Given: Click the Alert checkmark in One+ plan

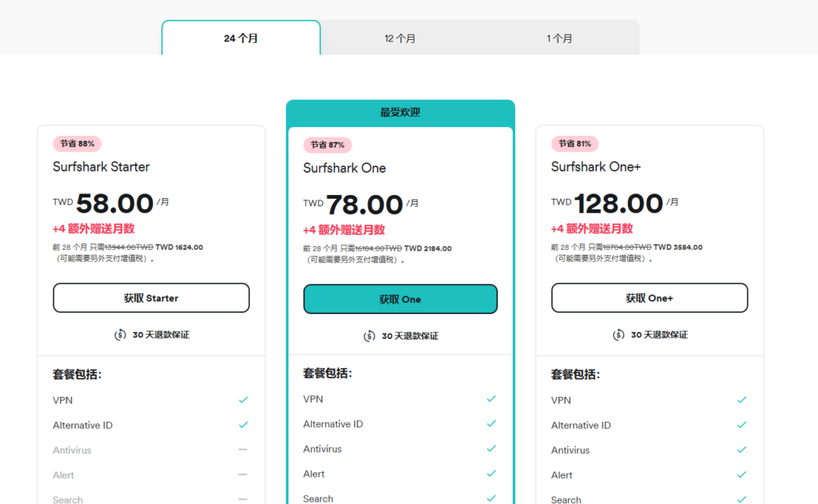Looking at the screenshot, I should pyautogui.click(x=742, y=474).
